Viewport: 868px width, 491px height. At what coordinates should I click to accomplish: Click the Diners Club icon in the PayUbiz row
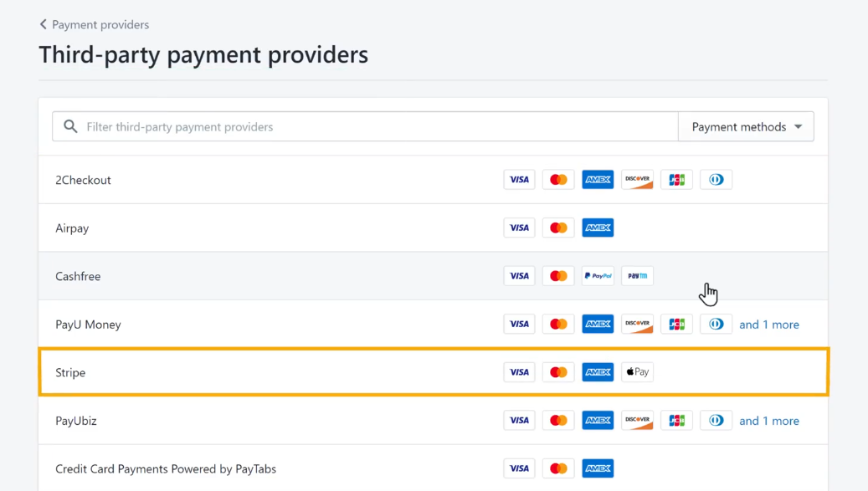[x=716, y=420]
